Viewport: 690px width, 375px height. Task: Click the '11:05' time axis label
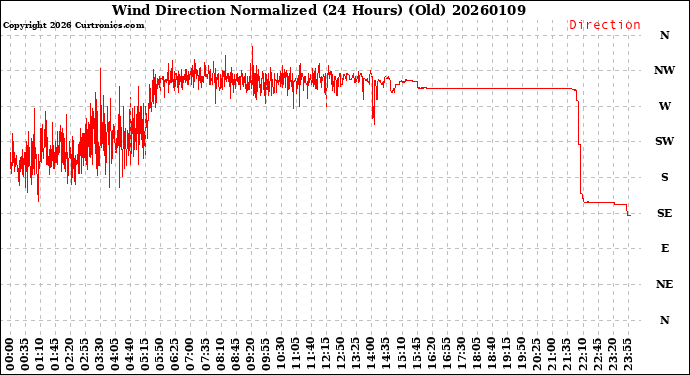(296, 354)
